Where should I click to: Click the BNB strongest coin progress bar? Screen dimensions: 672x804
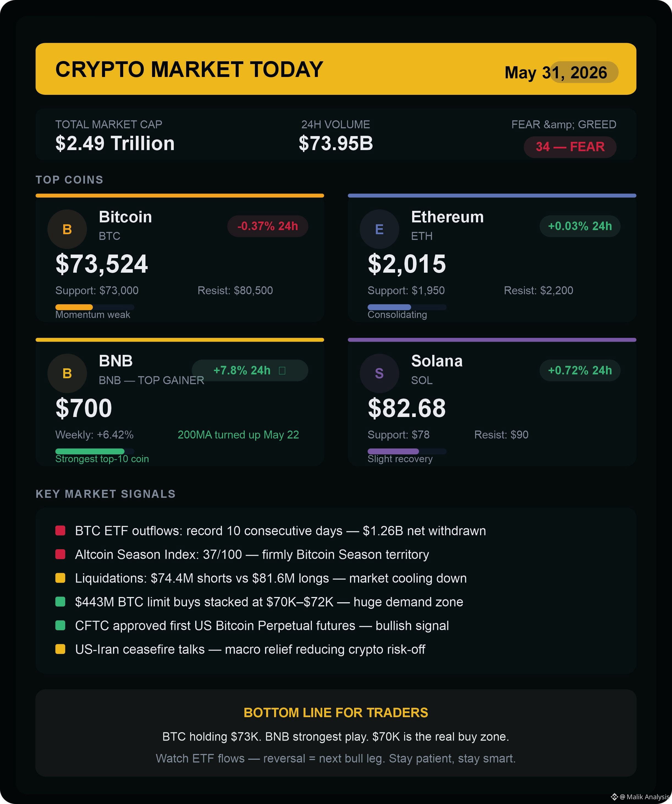[95, 451]
